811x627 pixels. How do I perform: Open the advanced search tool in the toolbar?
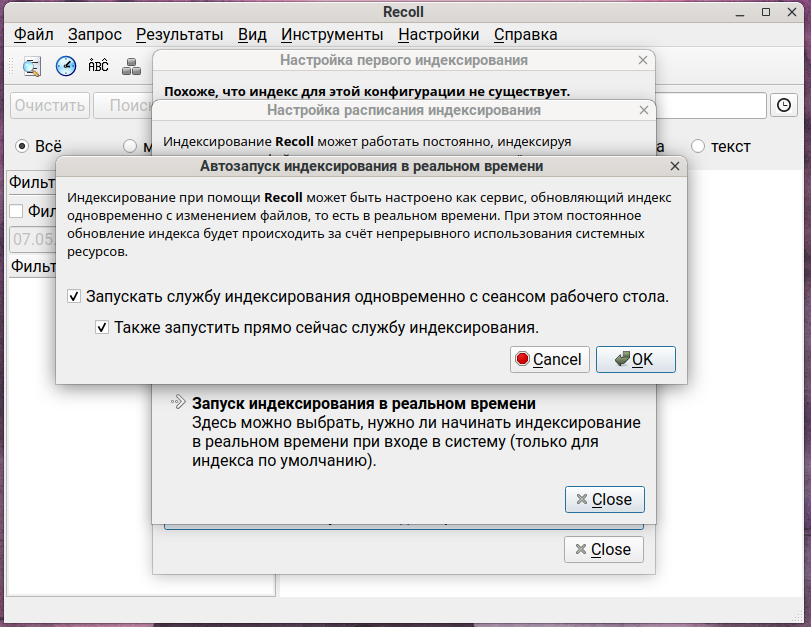click(32, 66)
